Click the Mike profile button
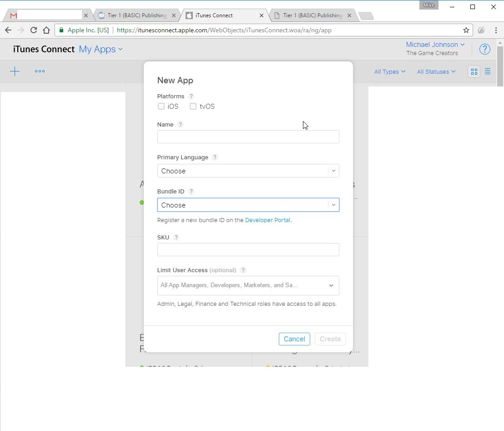 coord(429,5)
